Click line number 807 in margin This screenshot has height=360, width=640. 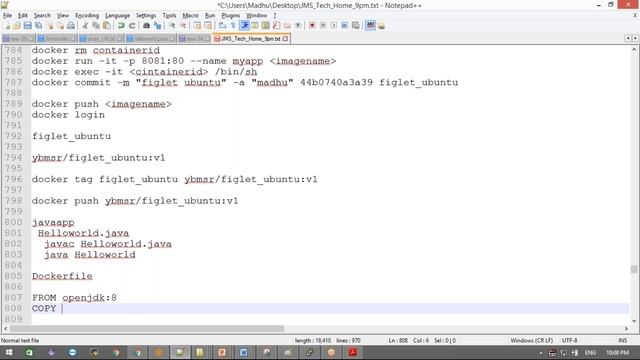(x=13, y=298)
